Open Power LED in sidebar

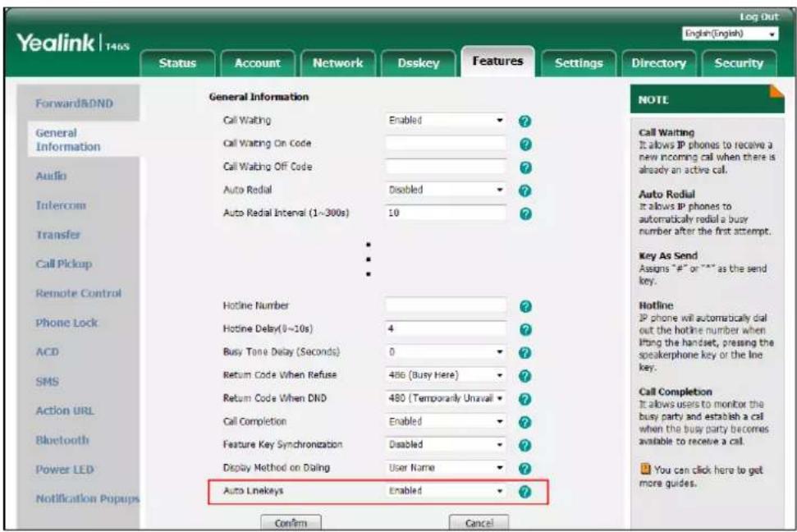point(65,469)
